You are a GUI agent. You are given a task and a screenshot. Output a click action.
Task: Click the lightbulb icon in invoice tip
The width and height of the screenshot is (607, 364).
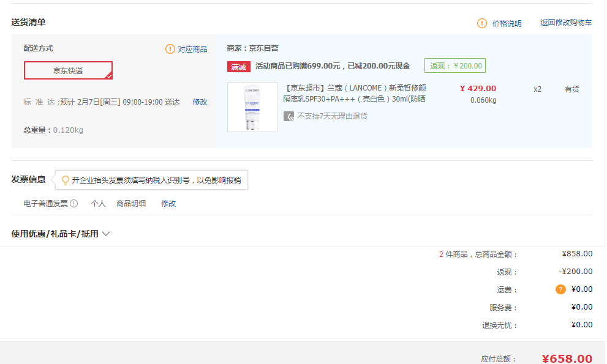66,180
